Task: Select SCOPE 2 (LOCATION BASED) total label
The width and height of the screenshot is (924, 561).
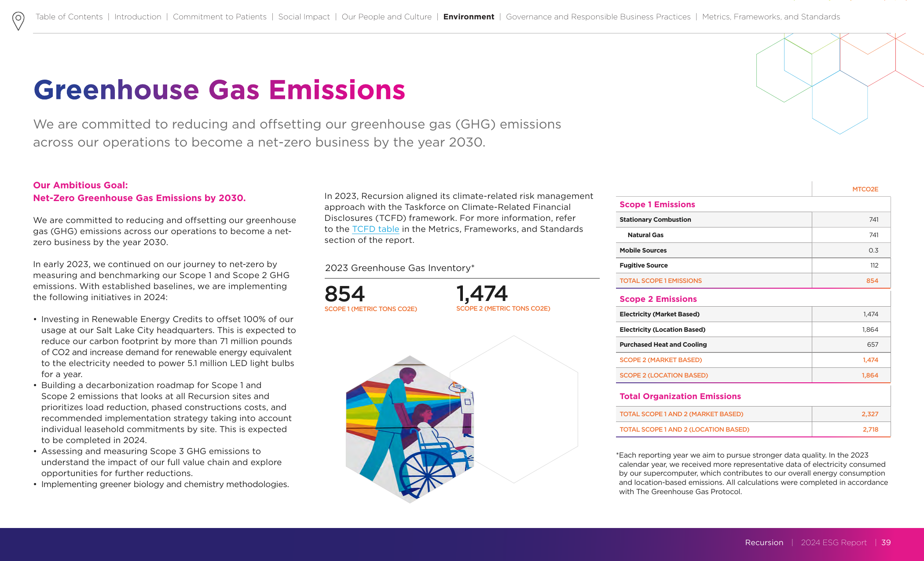Action: 664,375
